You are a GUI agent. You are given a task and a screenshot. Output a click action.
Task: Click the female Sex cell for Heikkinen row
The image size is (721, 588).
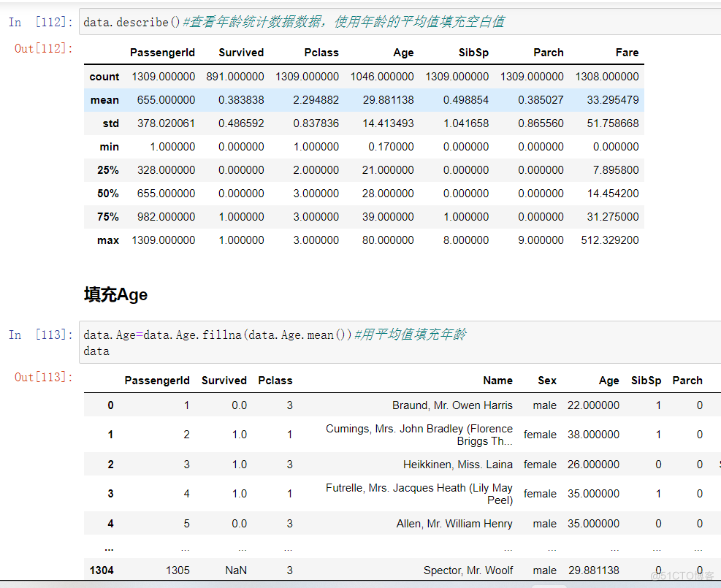(540, 465)
